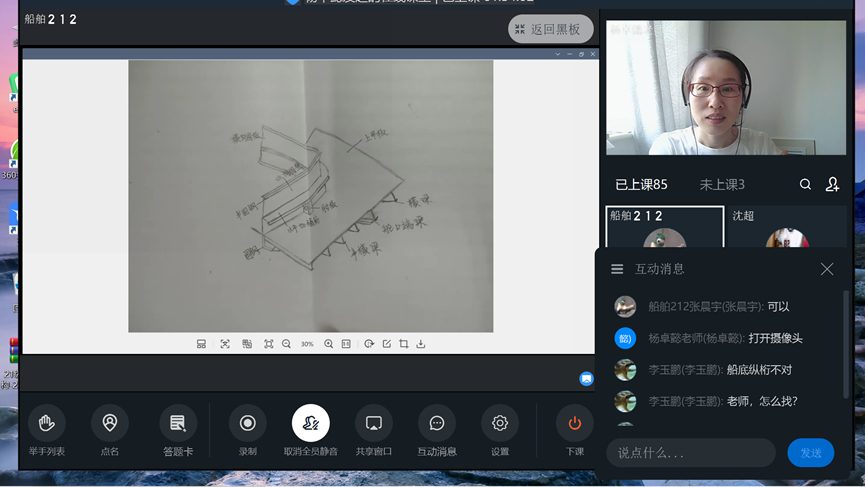This screenshot has height=487, width=865.
Task: Click the chat message input field
Action: click(690, 453)
